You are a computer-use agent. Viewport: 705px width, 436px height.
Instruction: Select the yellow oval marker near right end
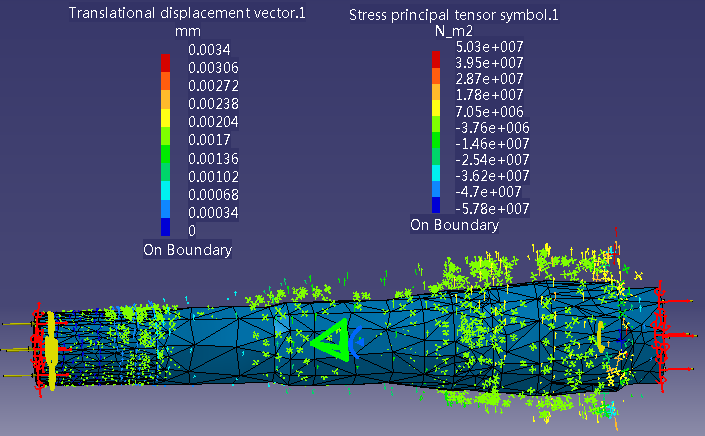600,337
